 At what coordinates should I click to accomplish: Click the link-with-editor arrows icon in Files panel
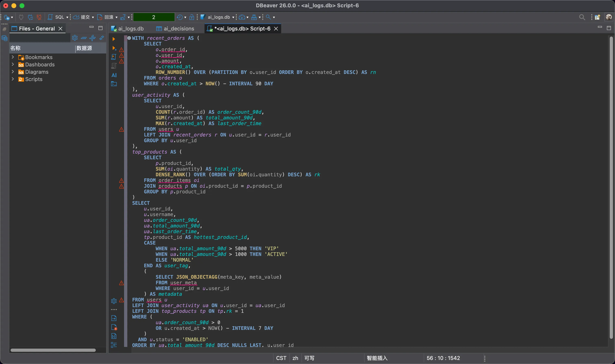[x=102, y=38]
